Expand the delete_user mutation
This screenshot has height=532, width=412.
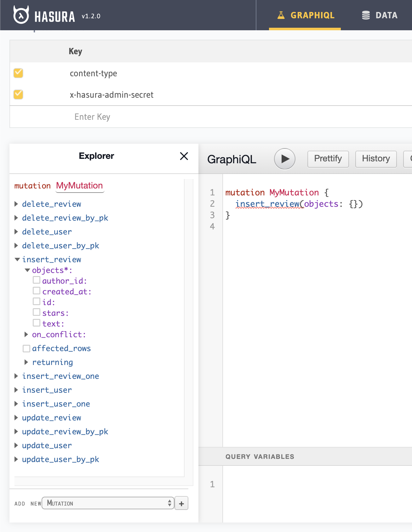click(x=16, y=232)
